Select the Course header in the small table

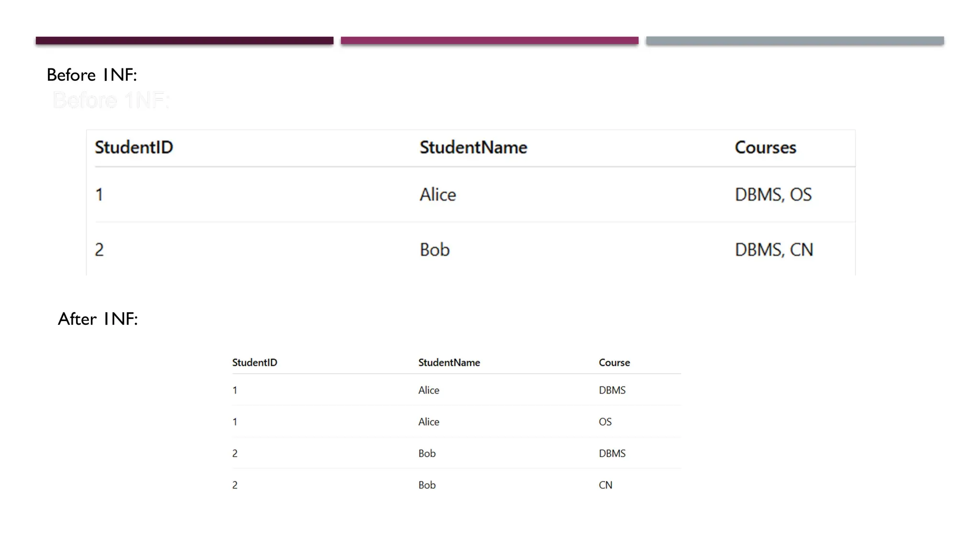coord(614,363)
